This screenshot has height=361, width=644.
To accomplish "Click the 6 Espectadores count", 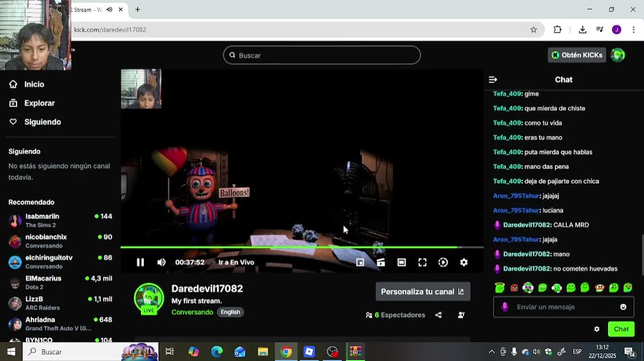I will coord(396,315).
